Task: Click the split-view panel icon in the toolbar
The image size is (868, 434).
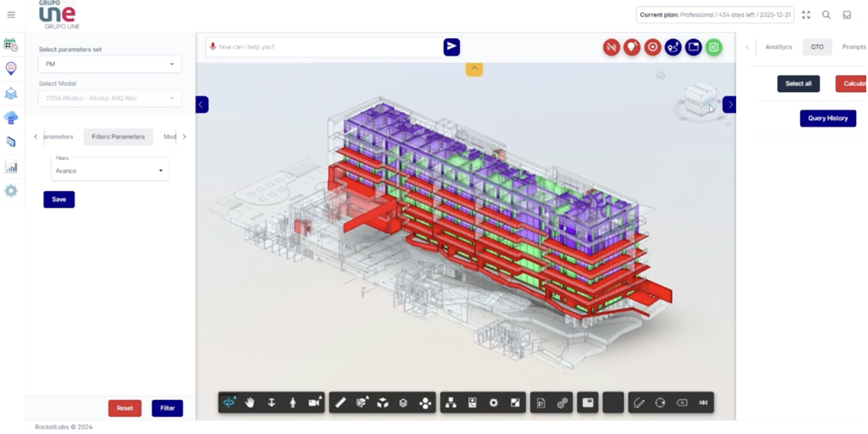Action: click(x=588, y=403)
